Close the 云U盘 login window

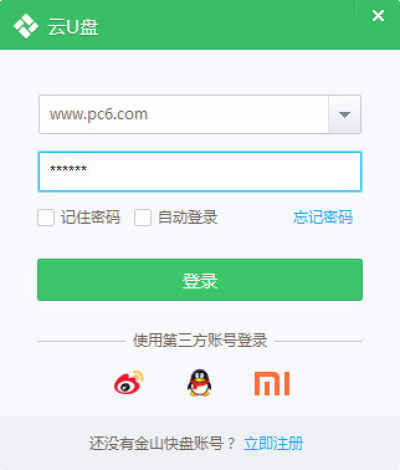point(378,16)
